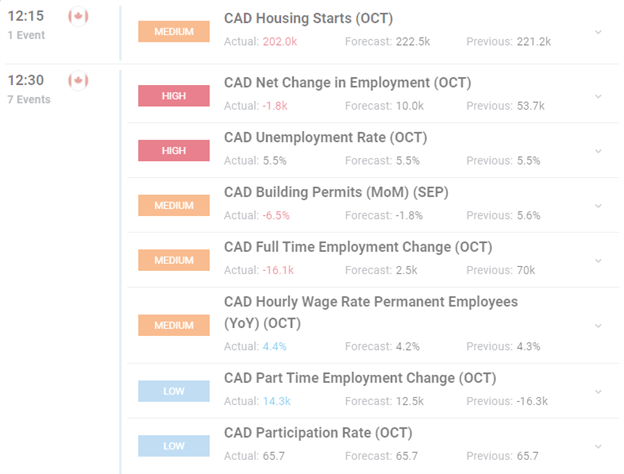Open the CAD Unemployment Rate (OCT) title
The height and width of the screenshot is (474, 624).
326,137
